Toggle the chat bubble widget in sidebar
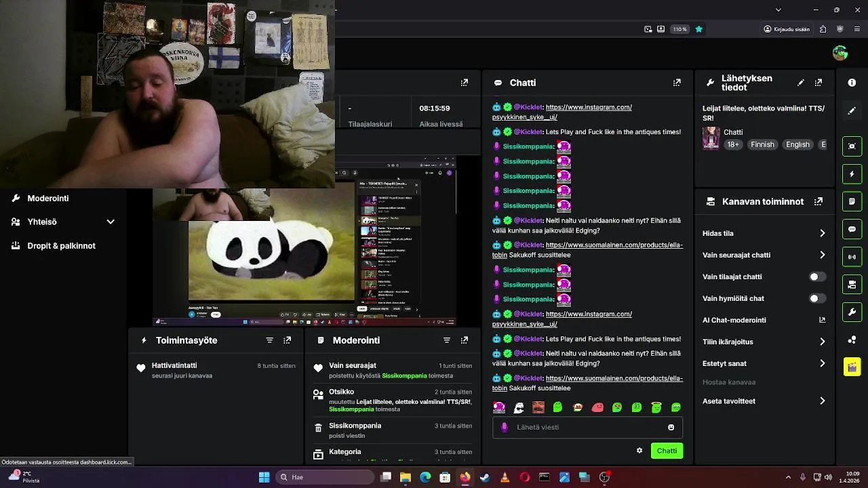 (x=852, y=229)
